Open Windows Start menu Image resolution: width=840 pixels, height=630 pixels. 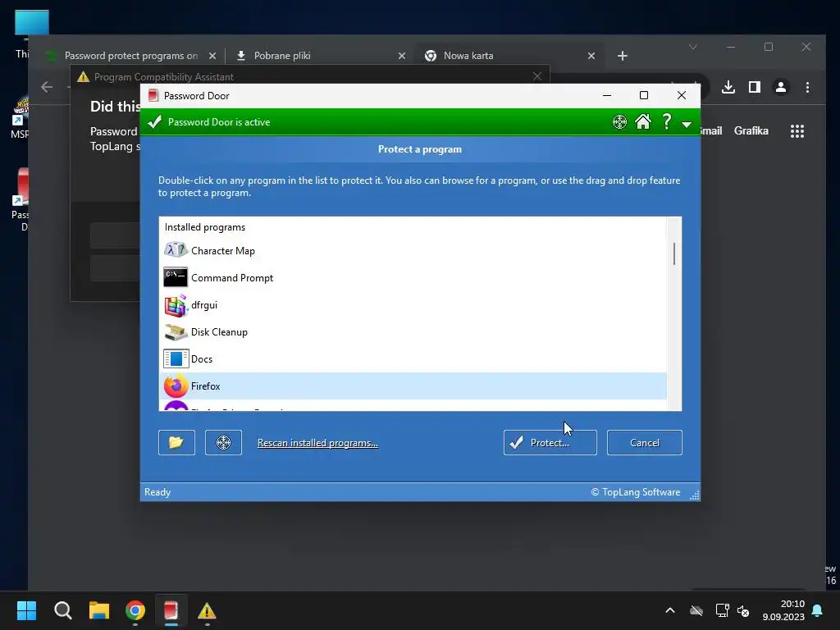click(x=26, y=610)
